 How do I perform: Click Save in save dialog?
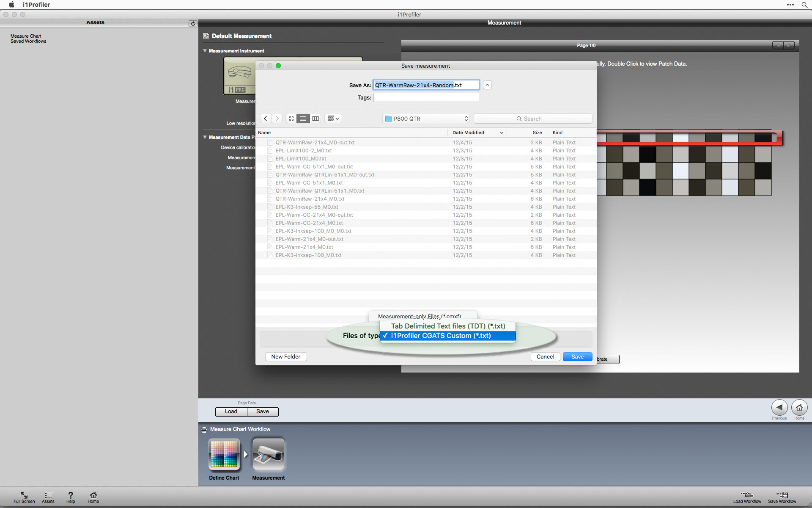pyautogui.click(x=577, y=357)
